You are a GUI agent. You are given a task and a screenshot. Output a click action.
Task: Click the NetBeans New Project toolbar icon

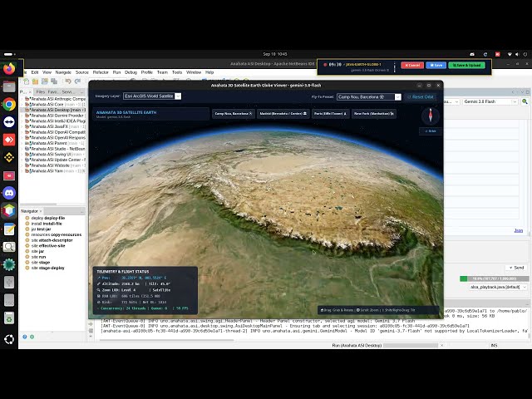[35, 81]
